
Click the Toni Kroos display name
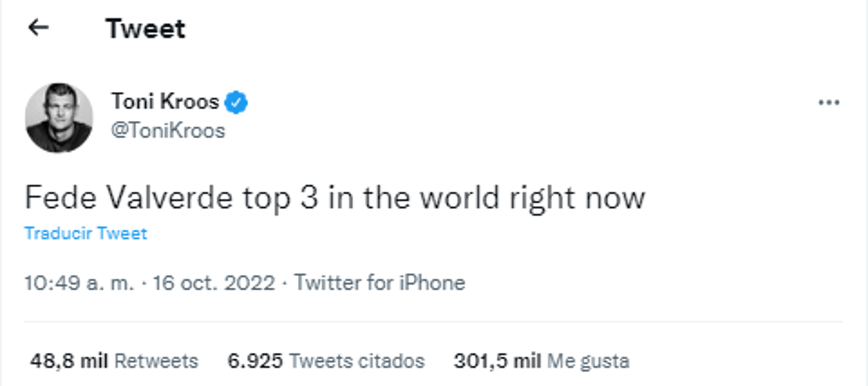tap(165, 102)
